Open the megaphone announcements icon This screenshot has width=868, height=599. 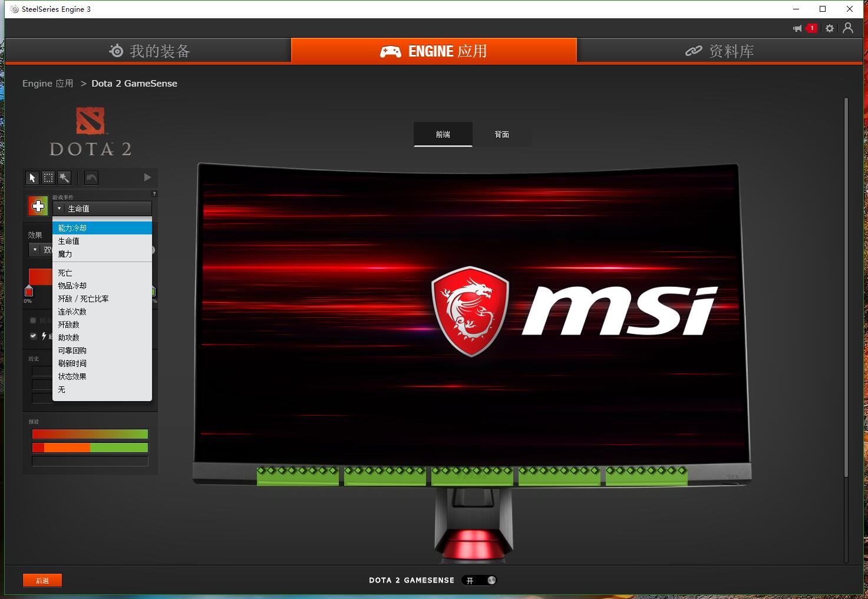pyautogui.click(x=797, y=28)
